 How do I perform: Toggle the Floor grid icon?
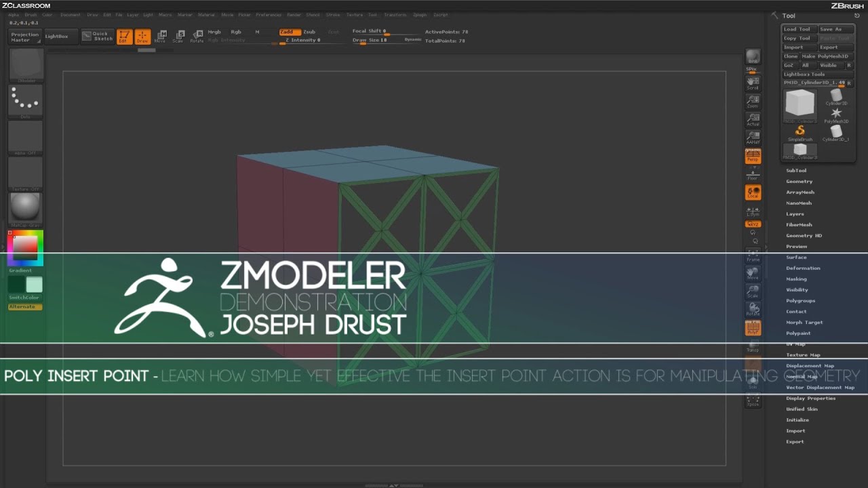point(753,174)
